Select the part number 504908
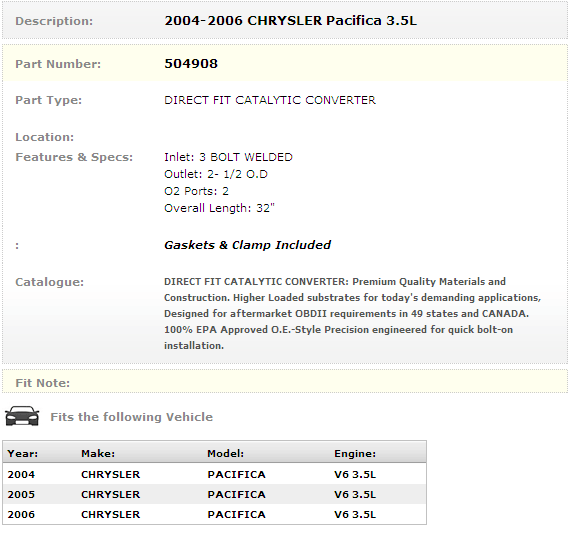 click(x=191, y=64)
